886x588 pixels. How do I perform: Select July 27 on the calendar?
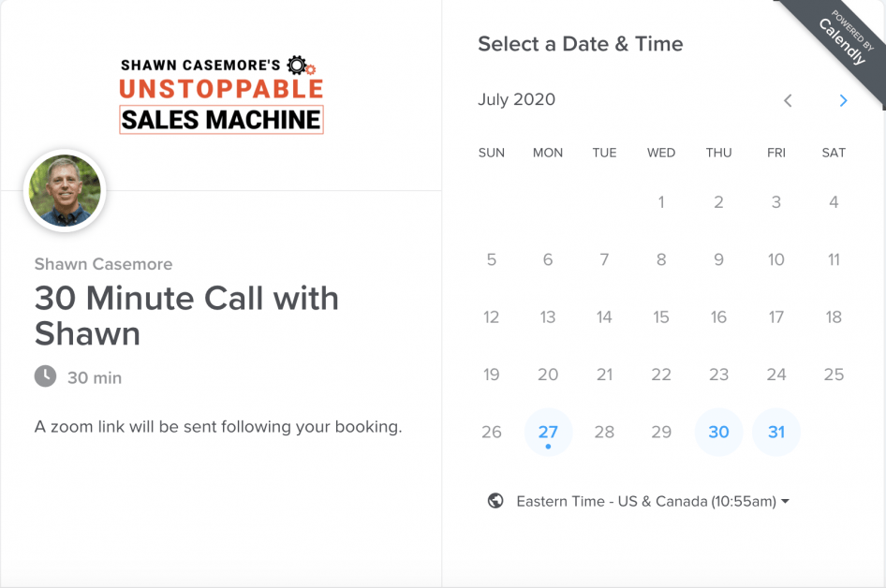tap(548, 432)
